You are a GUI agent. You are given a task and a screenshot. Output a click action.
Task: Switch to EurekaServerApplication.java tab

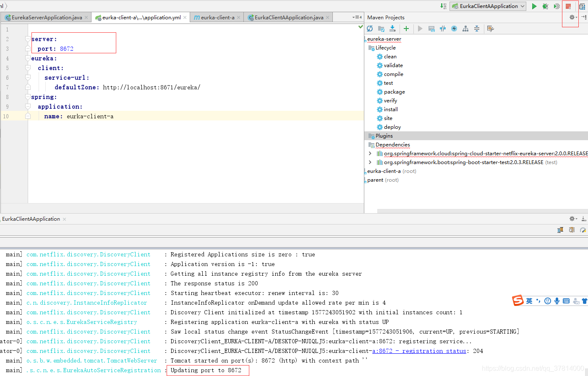tap(47, 17)
